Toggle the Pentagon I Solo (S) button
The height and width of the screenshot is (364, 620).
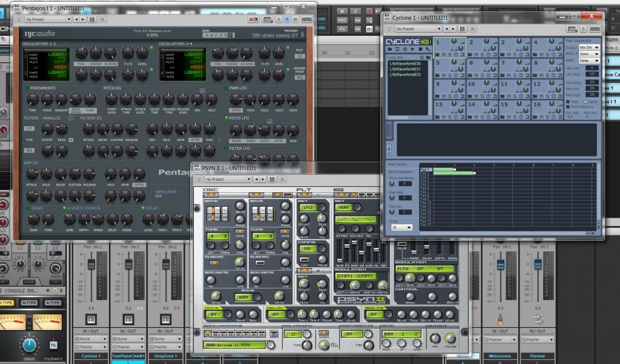coord(279,19)
